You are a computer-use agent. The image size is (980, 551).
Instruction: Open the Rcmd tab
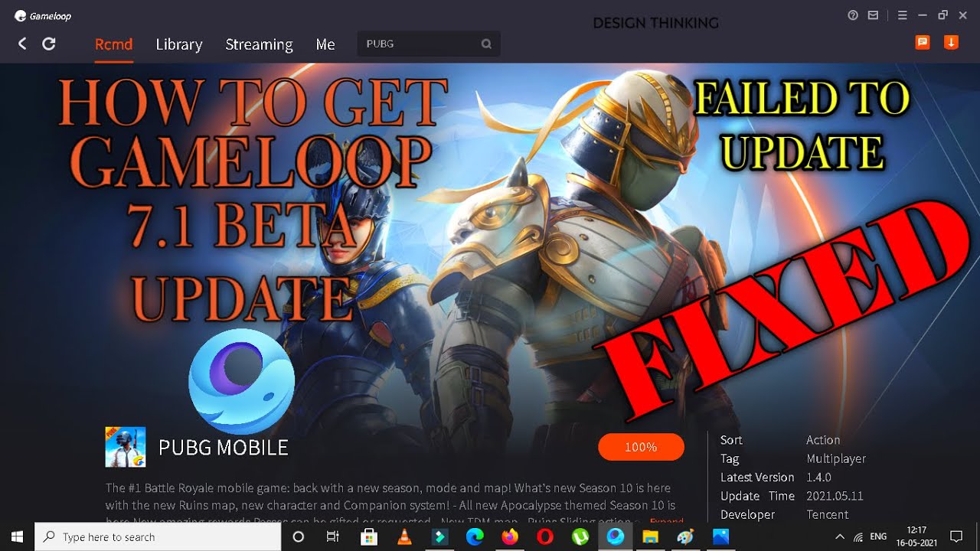(113, 44)
